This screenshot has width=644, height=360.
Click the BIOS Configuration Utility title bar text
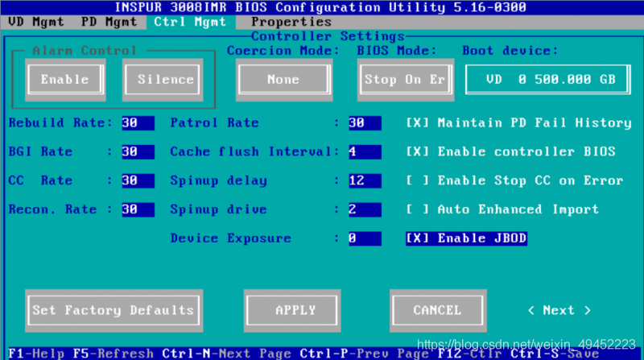(x=320, y=7)
